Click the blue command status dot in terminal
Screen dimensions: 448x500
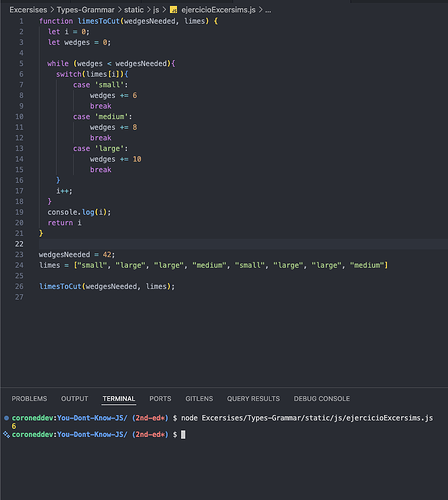(6, 418)
